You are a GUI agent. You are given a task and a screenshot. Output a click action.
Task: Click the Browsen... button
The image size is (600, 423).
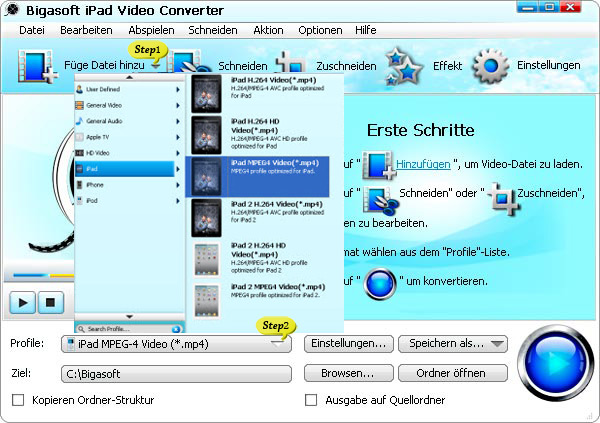(x=349, y=373)
